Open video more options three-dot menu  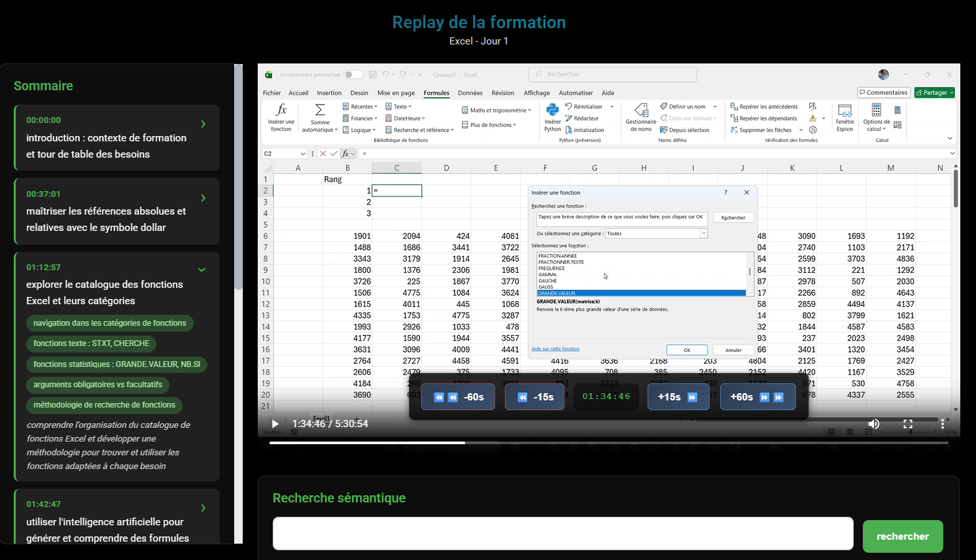click(x=942, y=424)
